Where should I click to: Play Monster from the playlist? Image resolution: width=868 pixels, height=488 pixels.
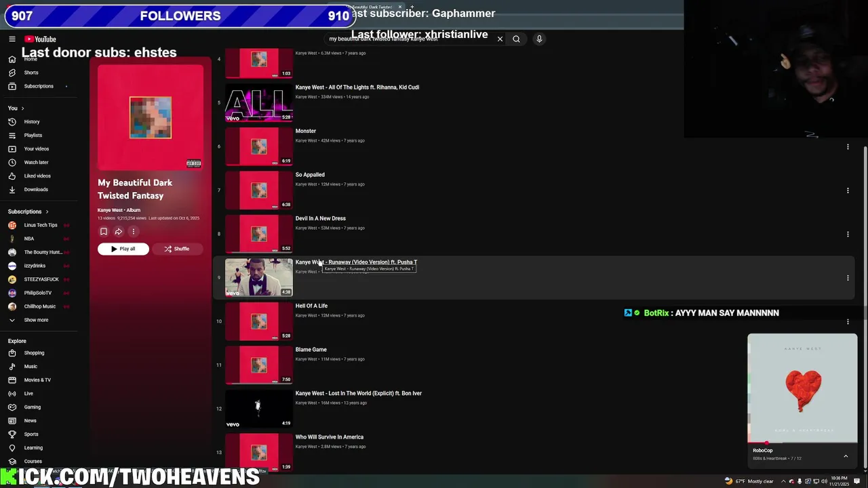point(306,131)
